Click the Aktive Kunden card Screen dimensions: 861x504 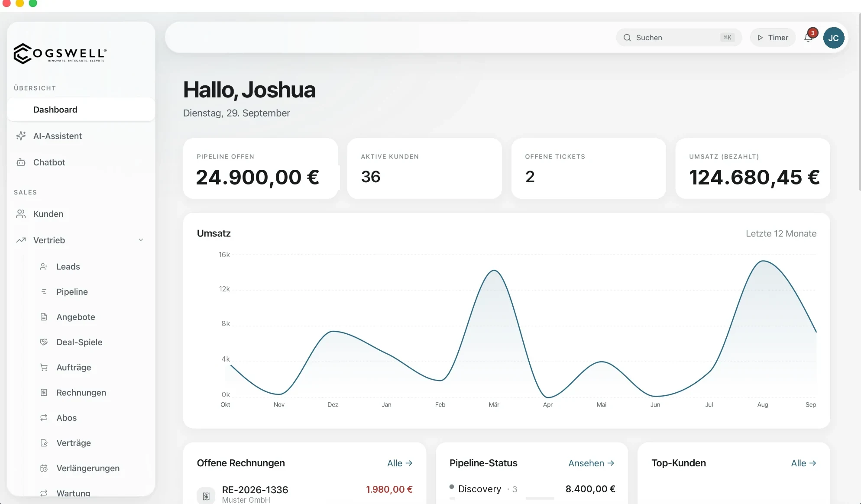tap(424, 168)
